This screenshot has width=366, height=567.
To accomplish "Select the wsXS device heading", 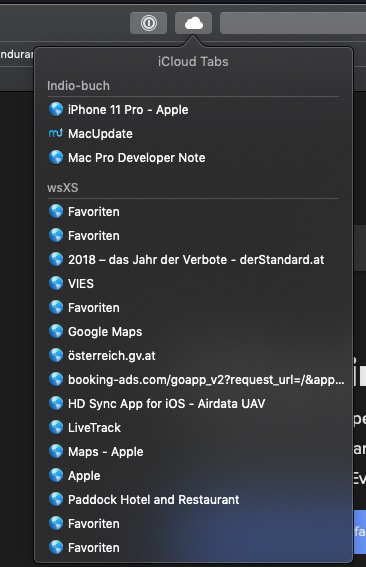I will pyautogui.click(x=63, y=188).
